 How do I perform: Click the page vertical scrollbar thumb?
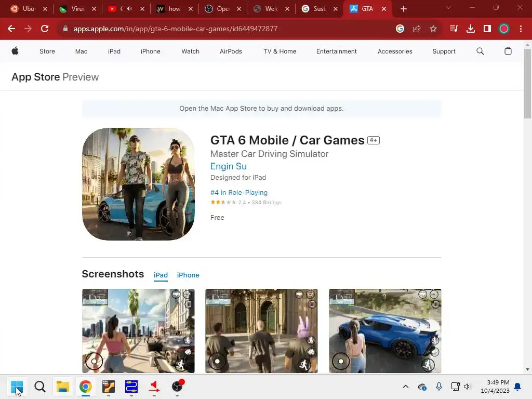527,84
